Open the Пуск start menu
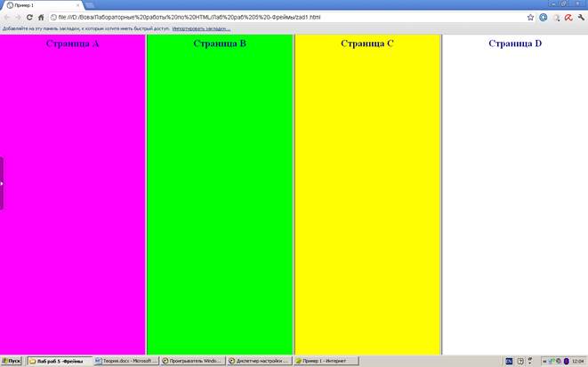The width and height of the screenshot is (588, 367). click(x=12, y=361)
